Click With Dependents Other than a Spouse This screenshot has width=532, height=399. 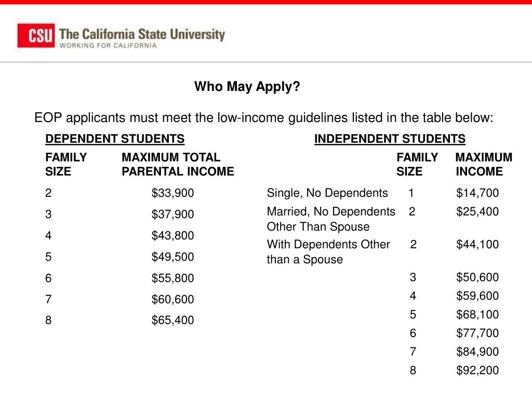[x=328, y=252]
